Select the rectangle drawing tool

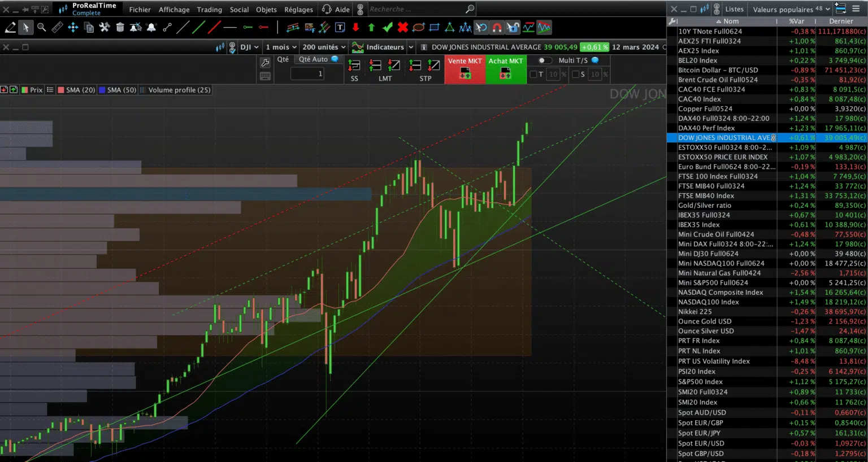[434, 27]
